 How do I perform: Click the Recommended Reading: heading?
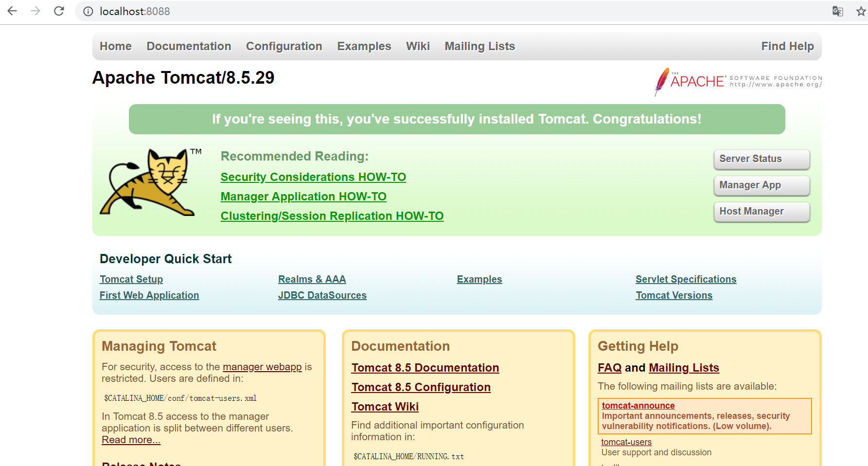click(295, 156)
